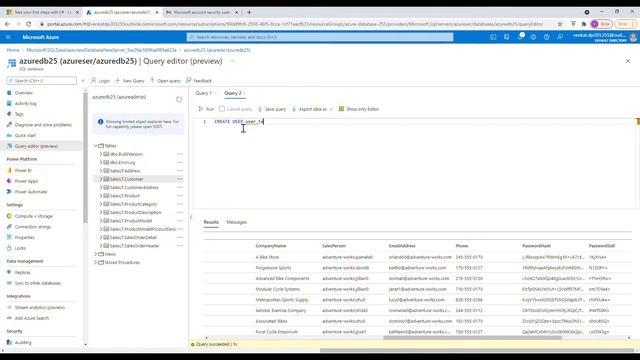Select SalesLT.SalesOrderHeader table row
The width and height of the screenshot is (640, 360).
click(x=134, y=246)
